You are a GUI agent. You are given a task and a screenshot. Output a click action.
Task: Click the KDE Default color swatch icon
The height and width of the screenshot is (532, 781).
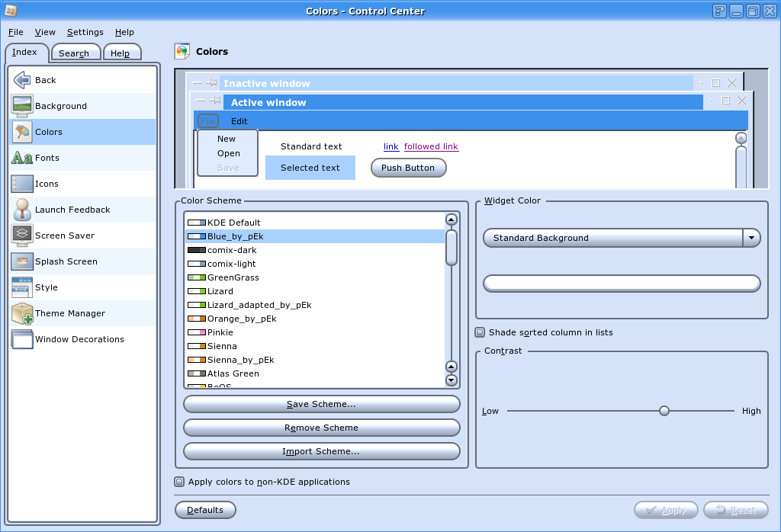pyautogui.click(x=196, y=223)
